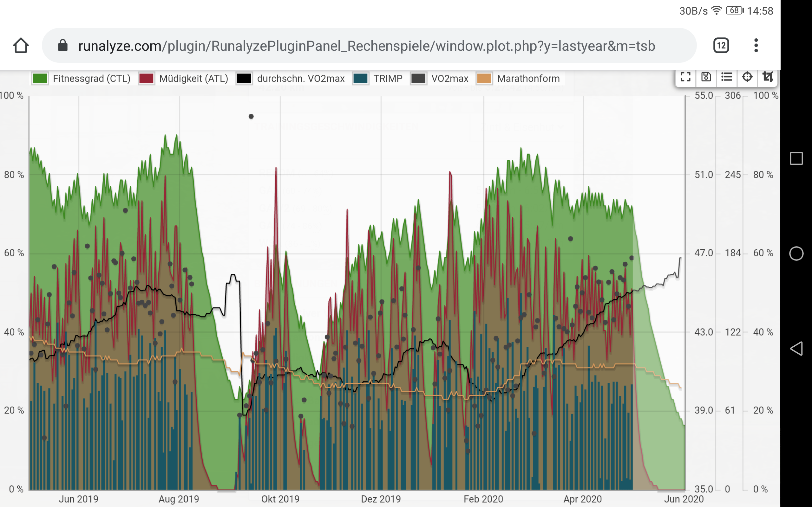Enable crosshair tracking on plot
The image size is (812, 507).
pos(747,77)
